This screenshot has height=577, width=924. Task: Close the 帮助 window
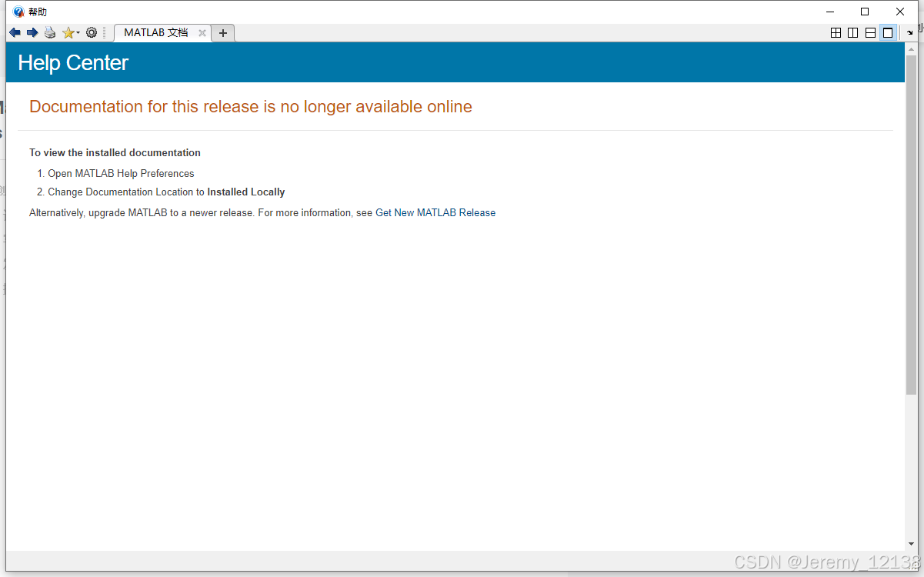point(900,12)
